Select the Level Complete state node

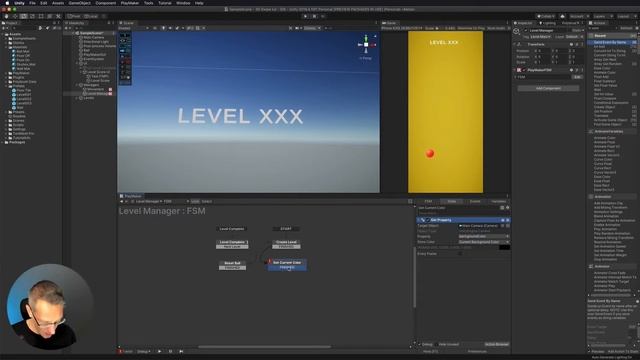click(x=232, y=244)
